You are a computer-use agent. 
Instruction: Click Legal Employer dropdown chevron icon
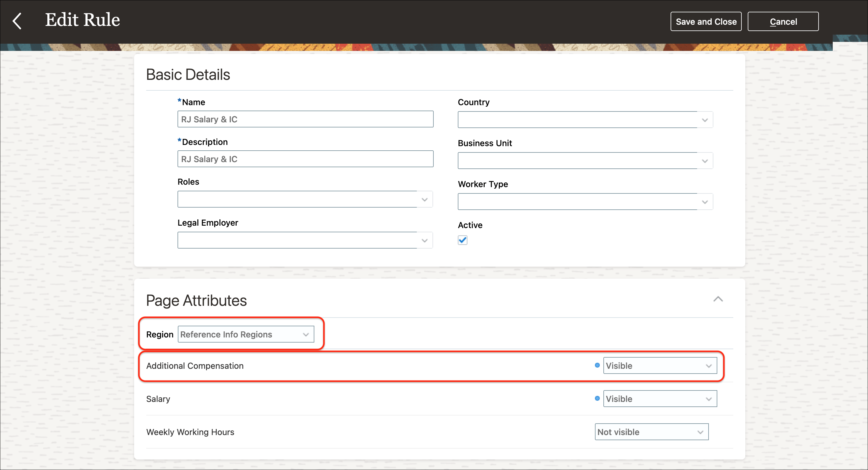point(424,240)
